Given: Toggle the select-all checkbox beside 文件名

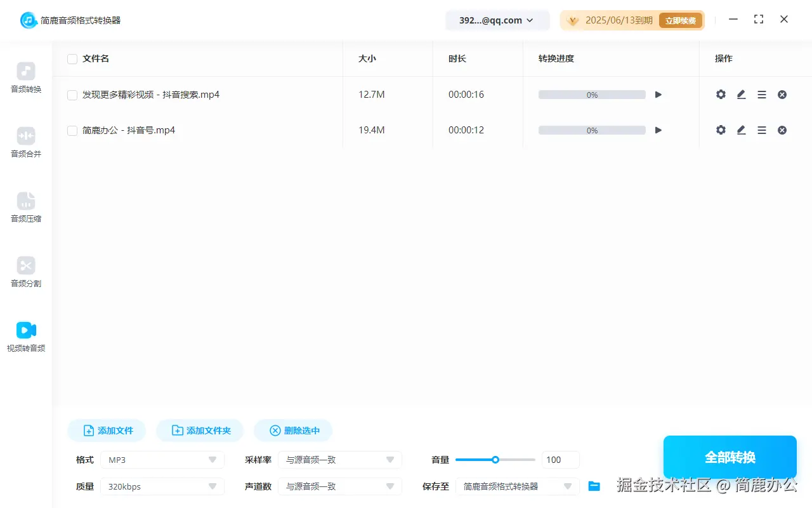Looking at the screenshot, I should pos(72,59).
